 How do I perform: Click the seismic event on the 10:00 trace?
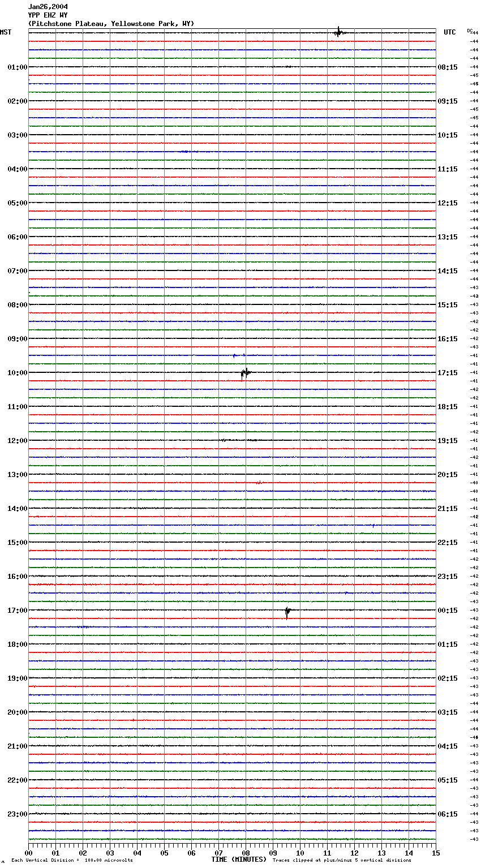pyautogui.click(x=245, y=373)
